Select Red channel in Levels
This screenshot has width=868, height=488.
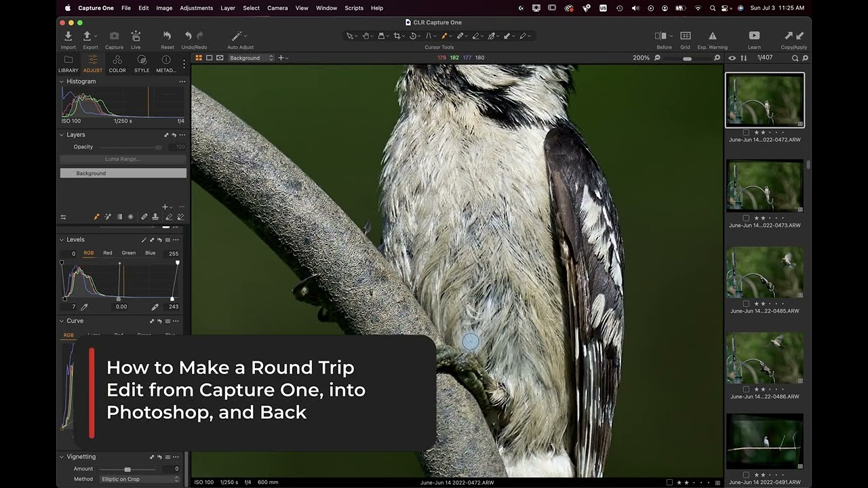click(x=107, y=253)
